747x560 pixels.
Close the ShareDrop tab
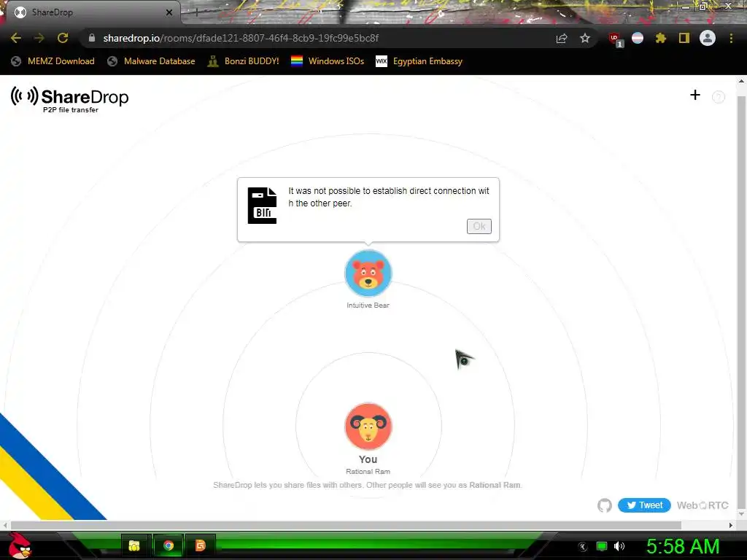pyautogui.click(x=169, y=12)
